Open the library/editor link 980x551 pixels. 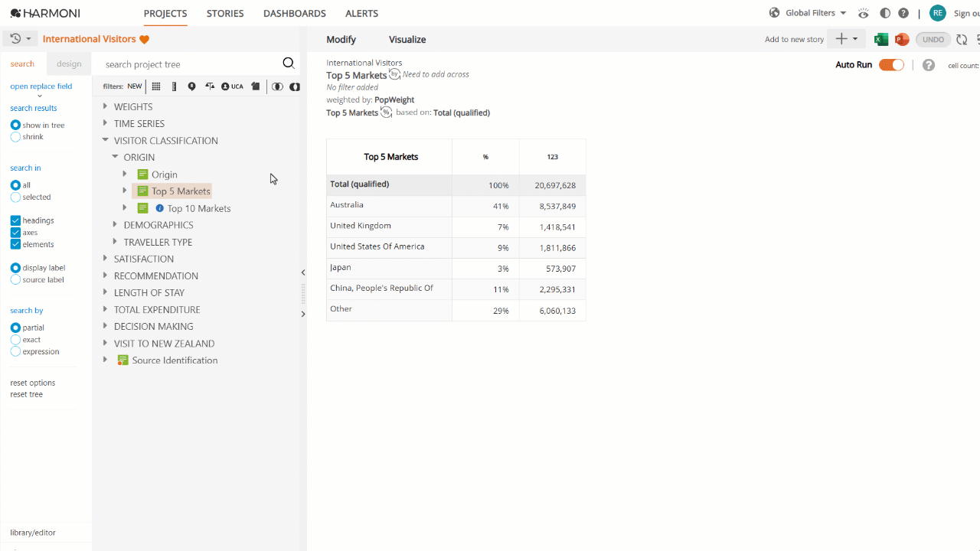(33, 533)
